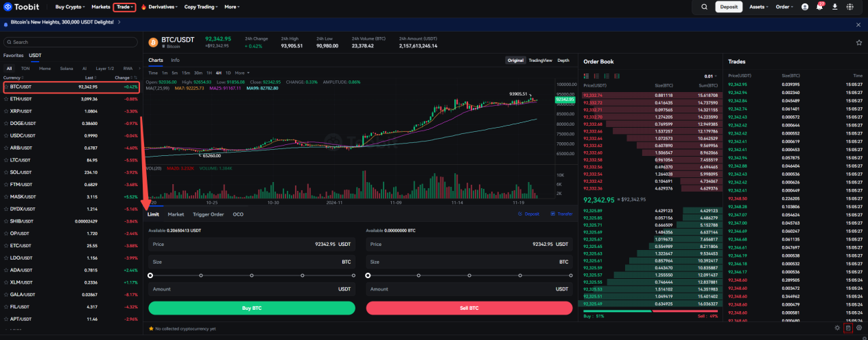Image resolution: width=868 pixels, height=340 pixels.
Task: Favorite BTC/USDT with the header star icon
Action: (x=858, y=43)
